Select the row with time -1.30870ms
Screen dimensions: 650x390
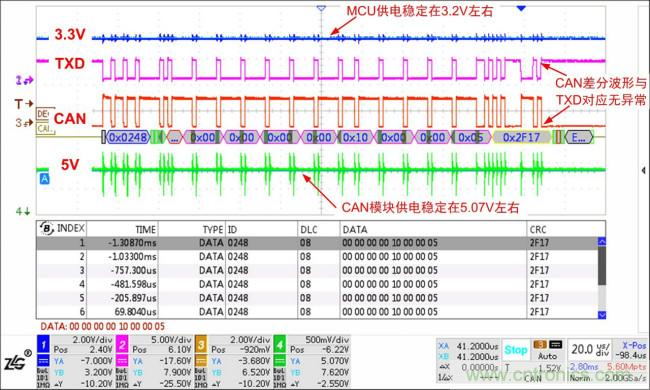click(317, 242)
